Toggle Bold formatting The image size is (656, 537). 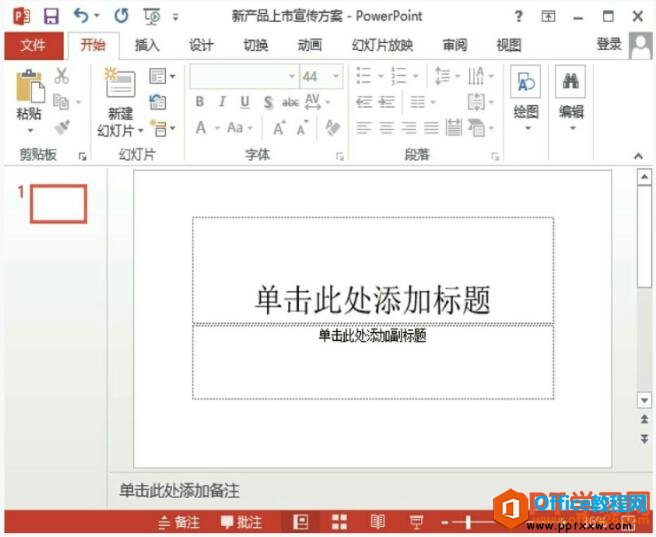pos(200,102)
